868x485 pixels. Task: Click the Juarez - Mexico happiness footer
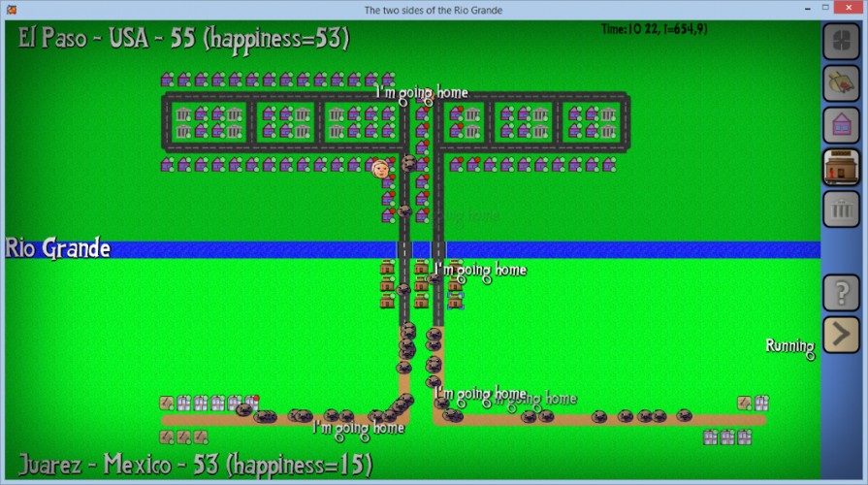tap(195, 465)
